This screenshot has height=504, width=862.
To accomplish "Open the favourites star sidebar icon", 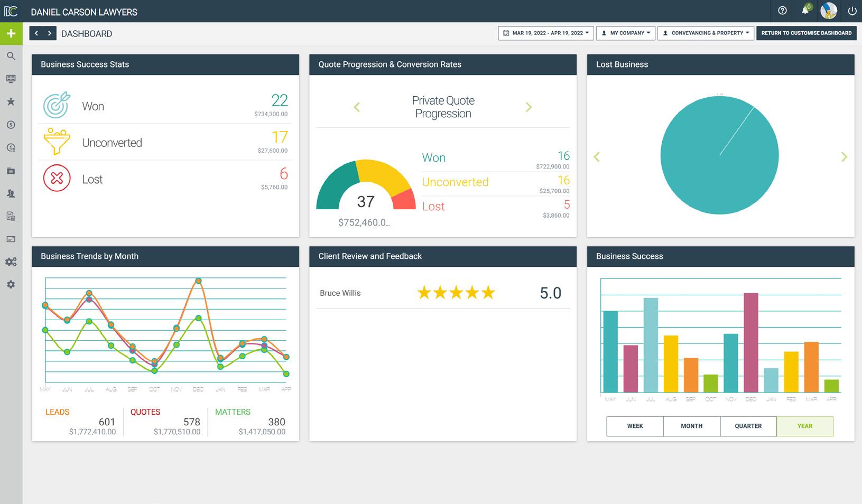I will [x=11, y=101].
